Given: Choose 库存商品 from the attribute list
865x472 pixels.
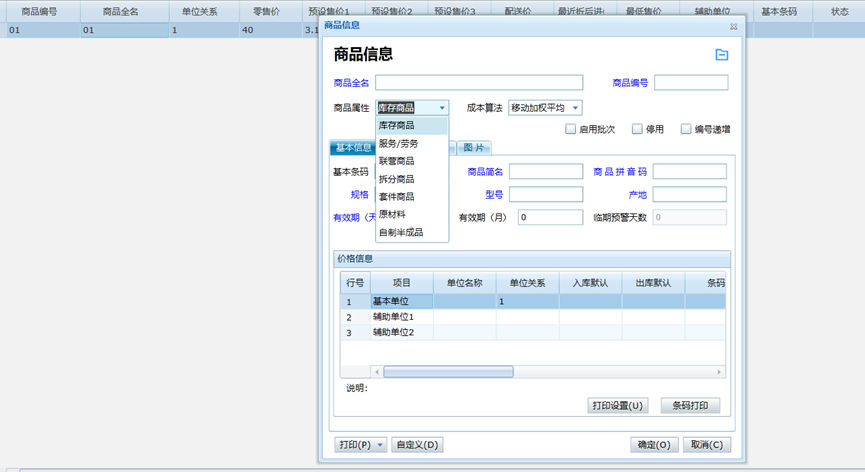Looking at the screenshot, I should coord(412,126).
